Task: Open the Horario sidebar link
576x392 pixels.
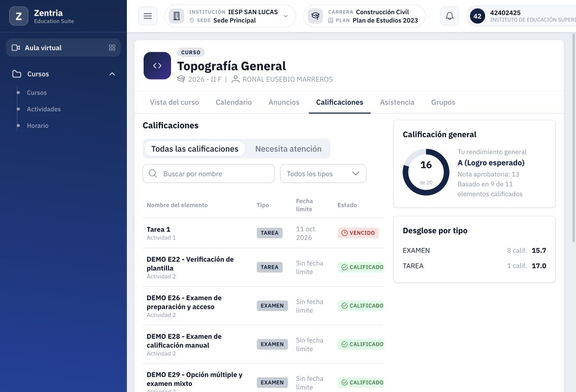Action: pos(38,126)
